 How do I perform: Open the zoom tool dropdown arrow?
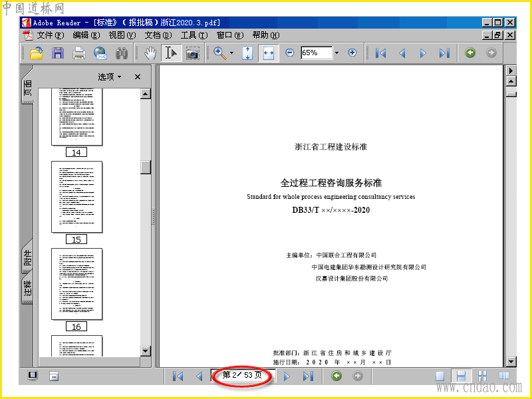[x=231, y=53]
